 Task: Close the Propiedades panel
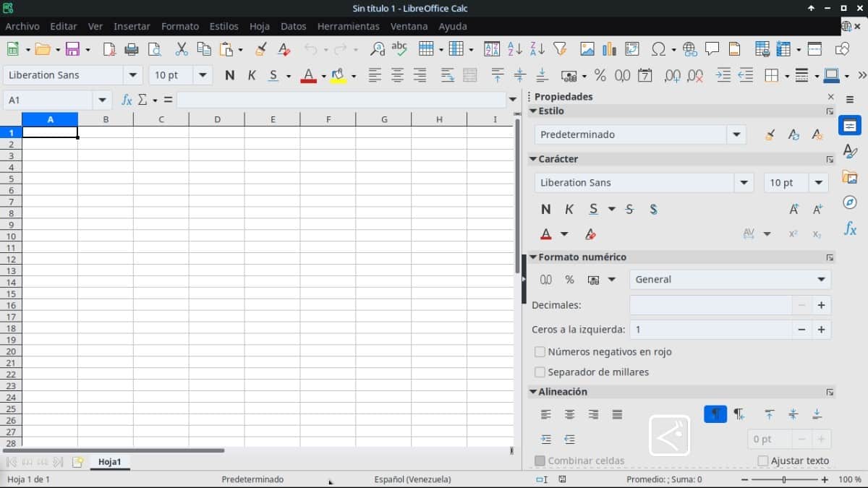(x=830, y=96)
